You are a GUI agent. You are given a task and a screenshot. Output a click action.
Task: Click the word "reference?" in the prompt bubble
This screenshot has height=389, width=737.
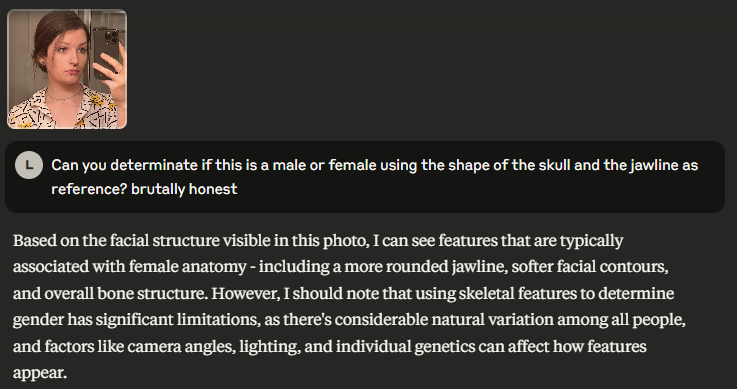click(x=89, y=189)
